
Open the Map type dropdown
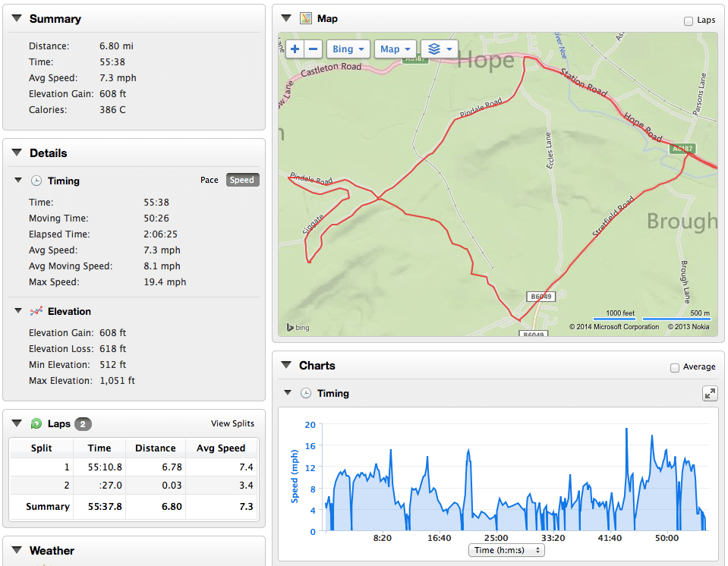coord(396,49)
